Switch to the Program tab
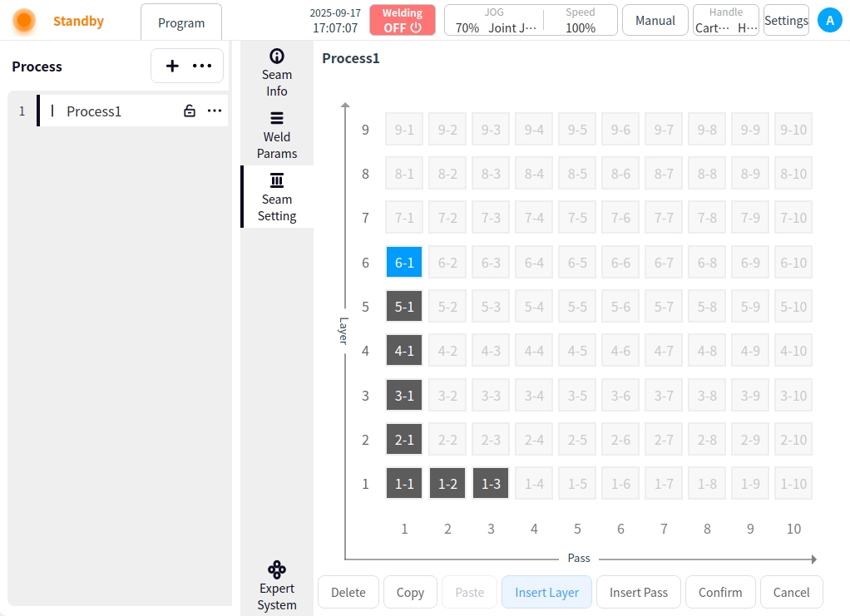The height and width of the screenshot is (616, 850). pyautogui.click(x=181, y=22)
